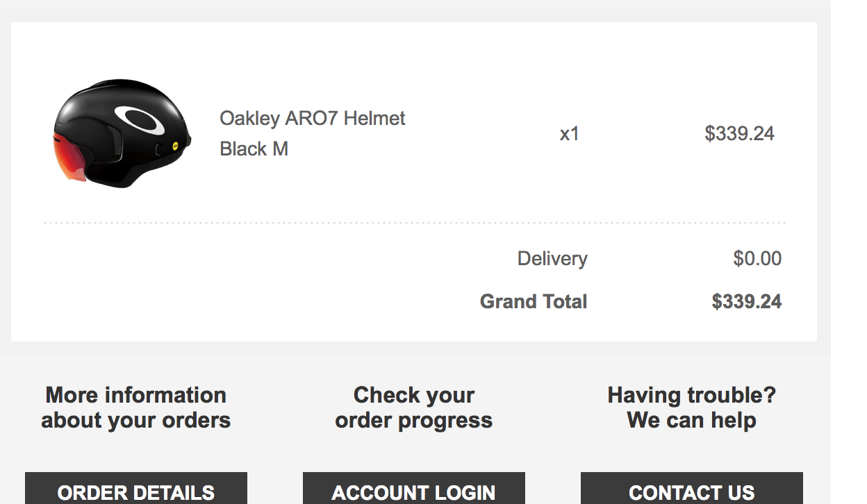Select the Black M variant text

click(254, 149)
